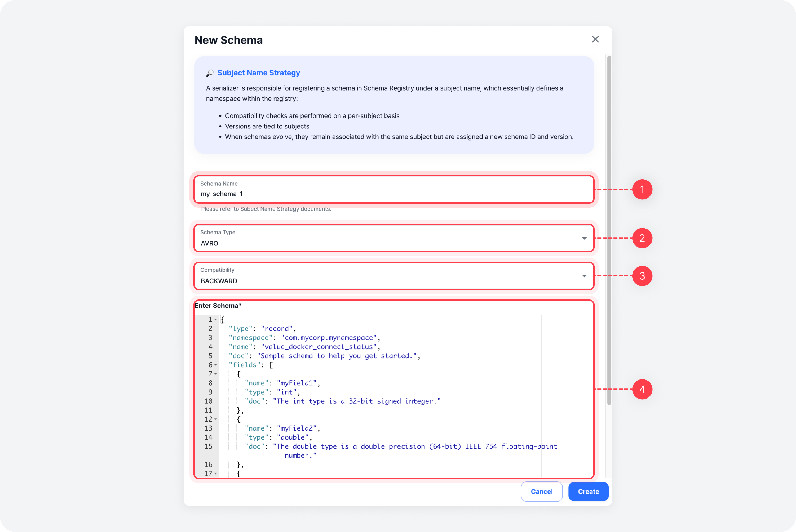The height and width of the screenshot is (532, 796).
Task: Open the Compatibility dropdown
Action: click(394, 276)
